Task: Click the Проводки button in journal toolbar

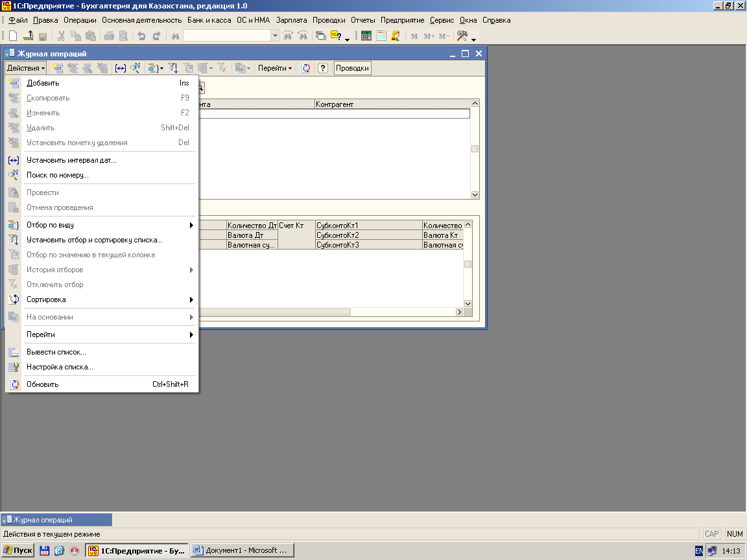Action: pyautogui.click(x=353, y=68)
